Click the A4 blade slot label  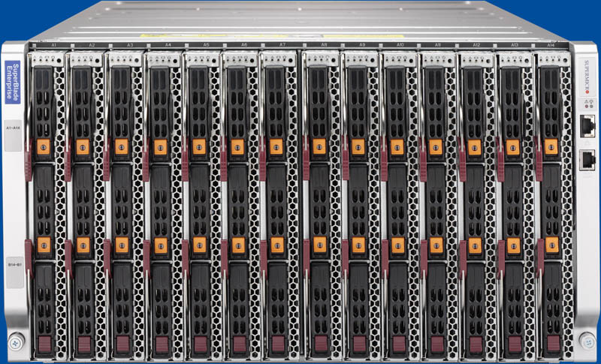tap(168, 45)
